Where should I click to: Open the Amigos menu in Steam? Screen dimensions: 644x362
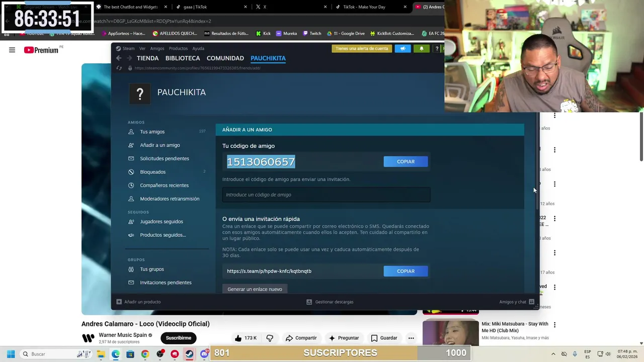tap(157, 48)
